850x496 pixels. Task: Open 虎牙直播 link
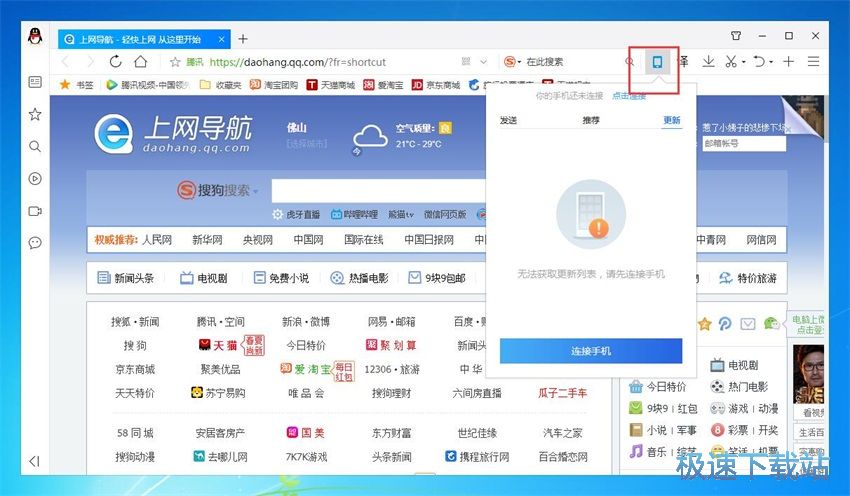tap(296, 215)
